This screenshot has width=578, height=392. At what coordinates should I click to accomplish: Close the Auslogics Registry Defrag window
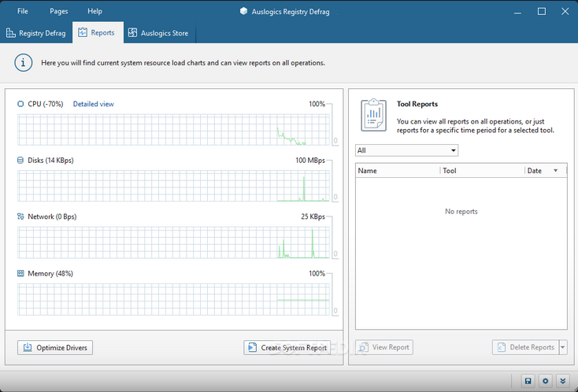pos(565,12)
